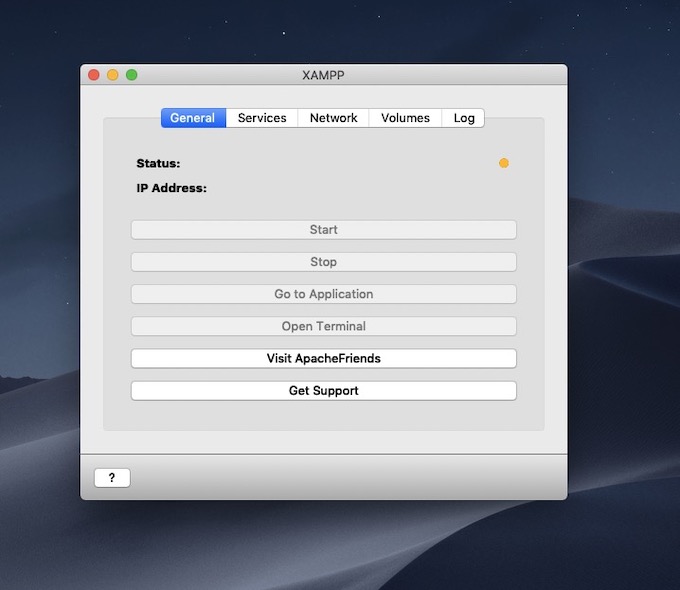Show the Log tab
Screen dimensions: 680x590
(463, 118)
